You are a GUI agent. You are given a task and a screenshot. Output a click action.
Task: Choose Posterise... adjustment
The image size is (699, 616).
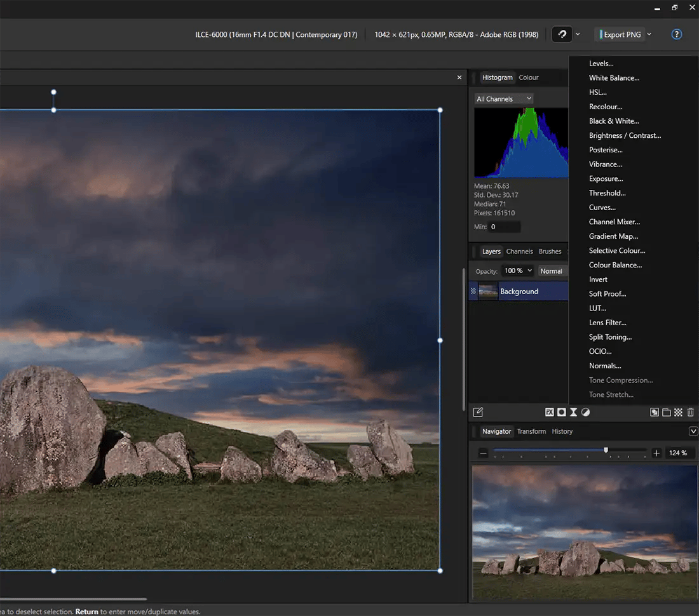[606, 150]
